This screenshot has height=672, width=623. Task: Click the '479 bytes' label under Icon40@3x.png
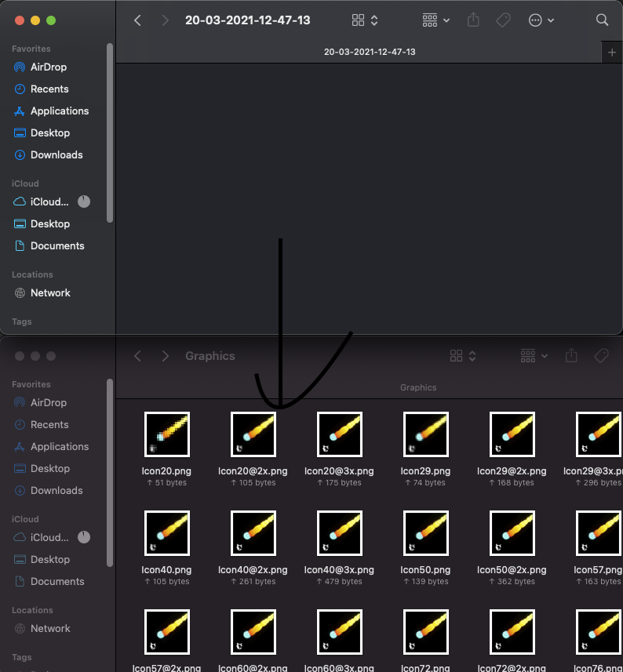[339, 582]
